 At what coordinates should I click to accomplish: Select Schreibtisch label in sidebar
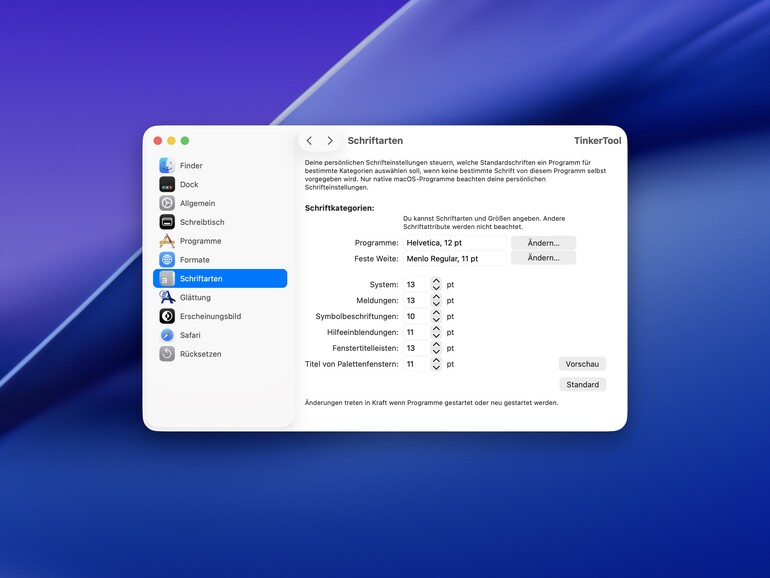click(x=202, y=222)
